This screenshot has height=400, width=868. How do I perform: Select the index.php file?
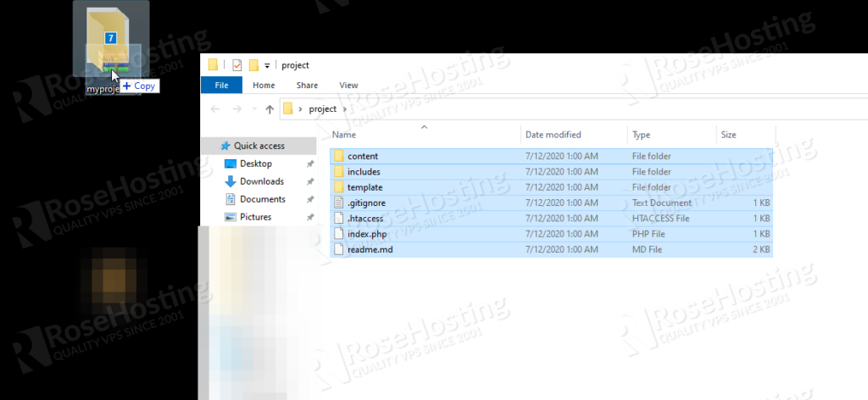[551, 233]
